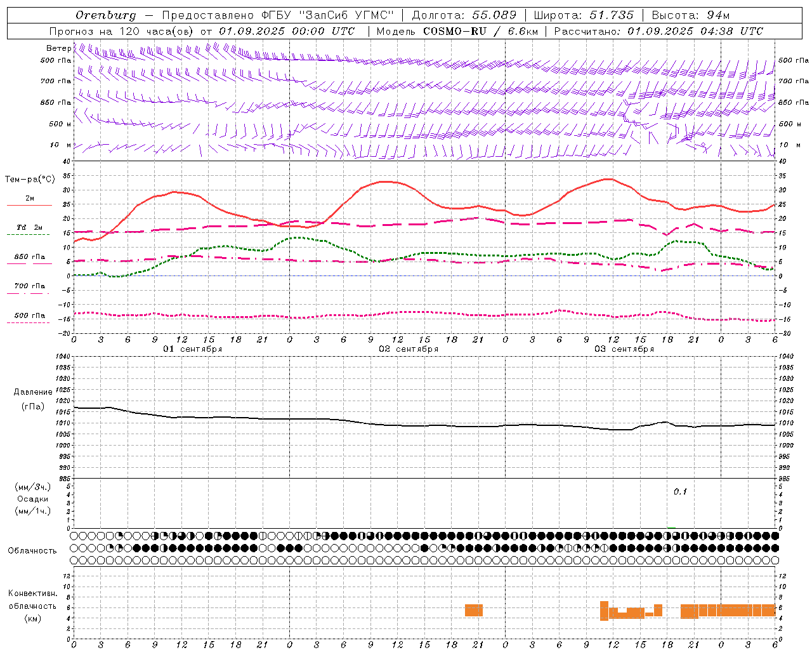812x650 pixels.
Task: Click the '(мм/3ч.)' precipitation unit label
Action: click(x=33, y=487)
